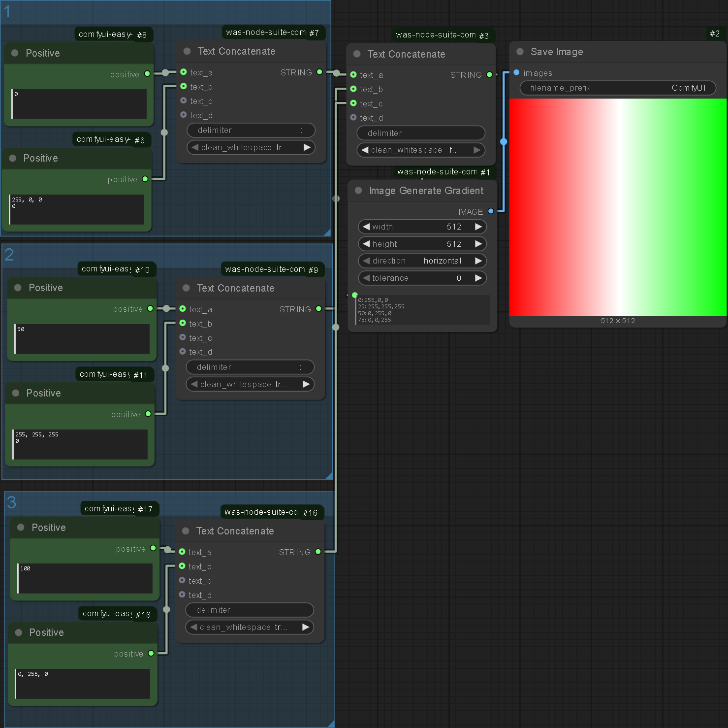The width and height of the screenshot is (728, 728).
Task: Collapse Positive node #6 via title dot
Action: pos(13,158)
